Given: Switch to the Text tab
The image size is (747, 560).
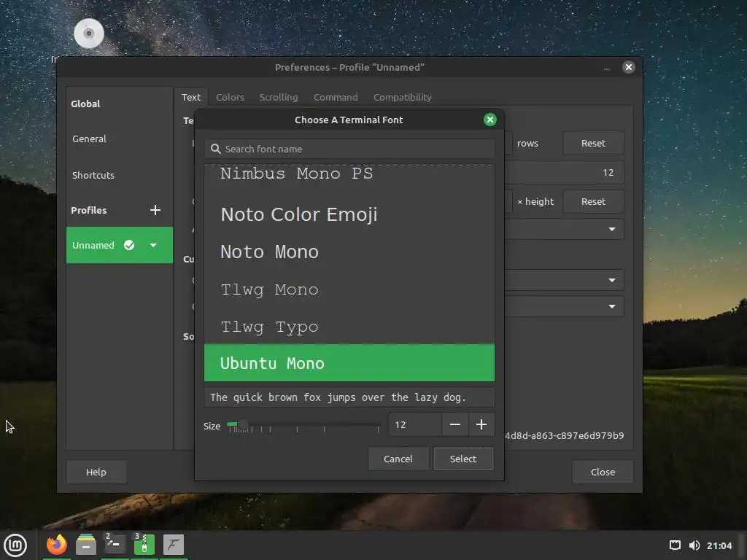Looking at the screenshot, I should [191, 97].
